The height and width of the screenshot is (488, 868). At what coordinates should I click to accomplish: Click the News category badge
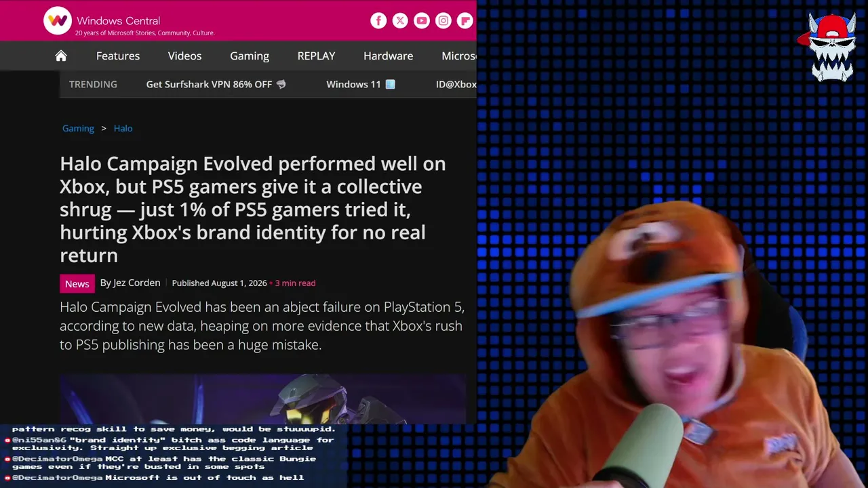click(x=77, y=283)
